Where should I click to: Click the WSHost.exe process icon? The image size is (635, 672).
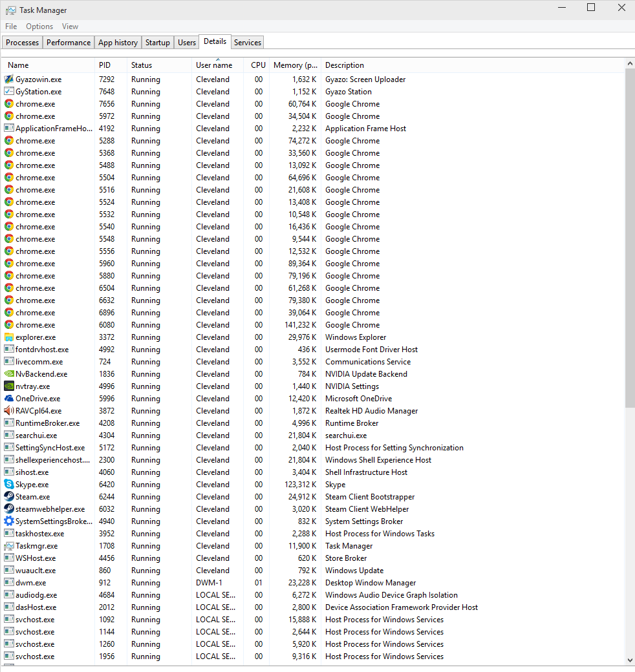[9, 558]
